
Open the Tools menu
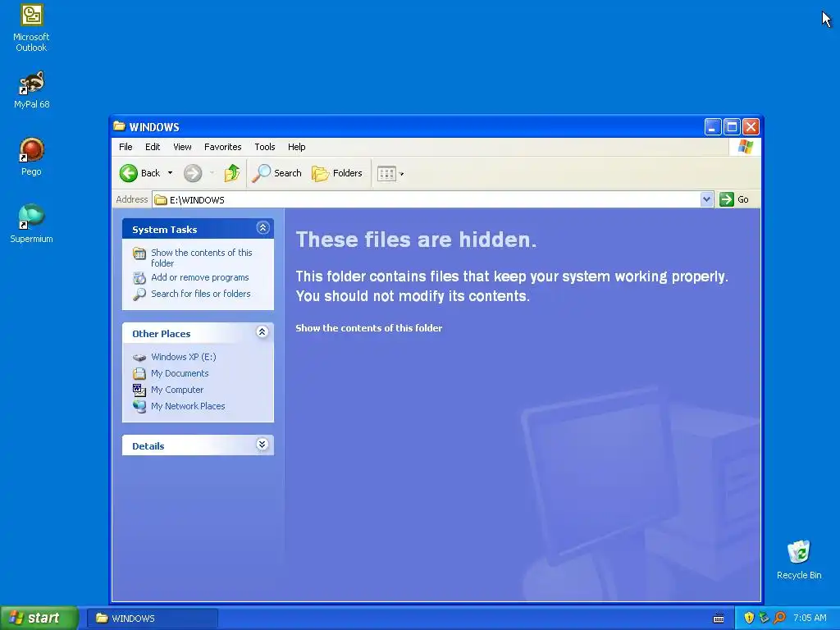click(x=265, y=147)
